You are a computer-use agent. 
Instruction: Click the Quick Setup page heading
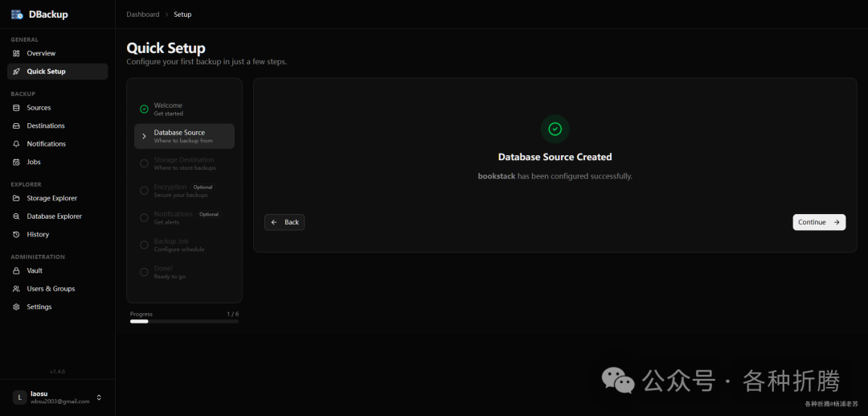[166, 47]
